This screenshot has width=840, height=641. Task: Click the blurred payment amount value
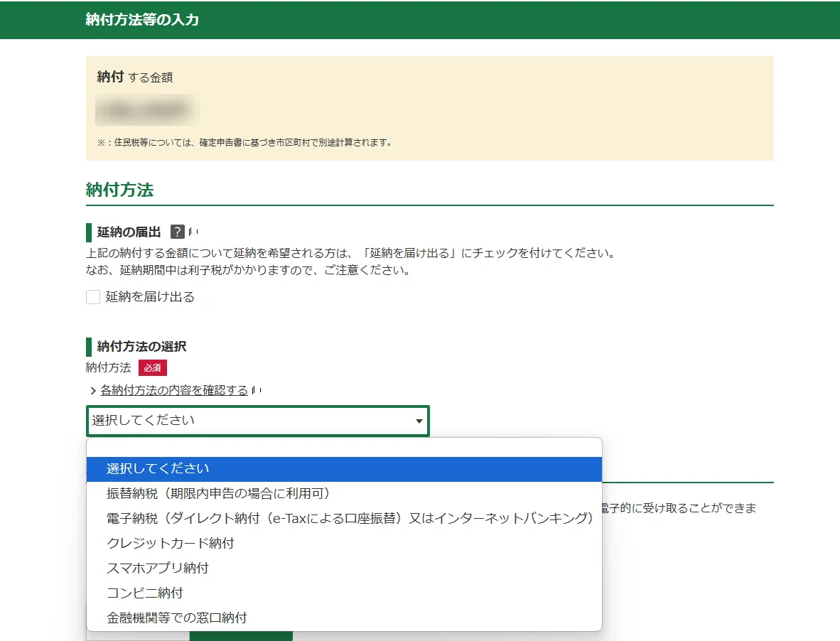coord(147,109)
